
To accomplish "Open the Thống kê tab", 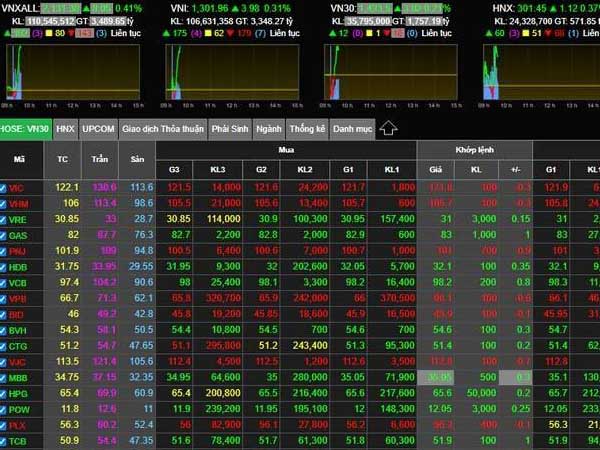I will click(x=306, y=129).
